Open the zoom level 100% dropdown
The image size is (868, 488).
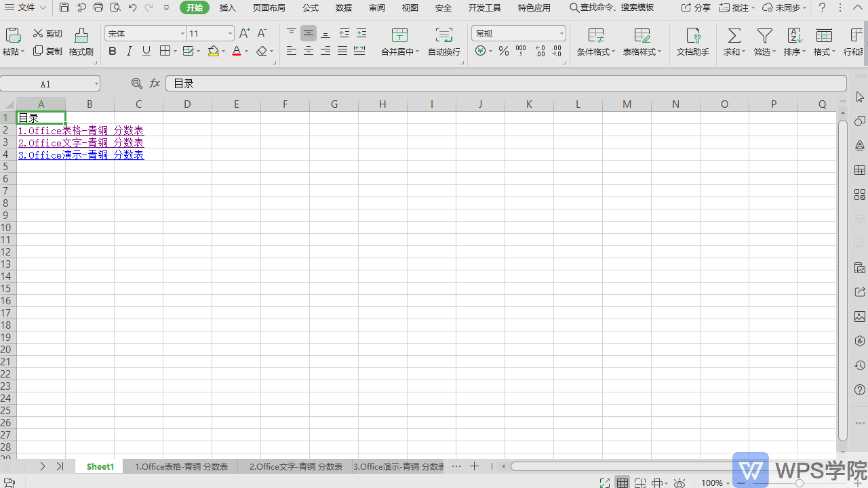point(717,483)
